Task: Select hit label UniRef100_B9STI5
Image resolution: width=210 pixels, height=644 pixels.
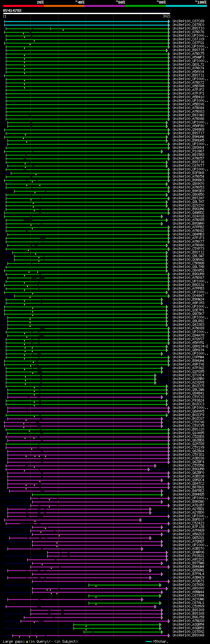Action: (x=188, y=50)
